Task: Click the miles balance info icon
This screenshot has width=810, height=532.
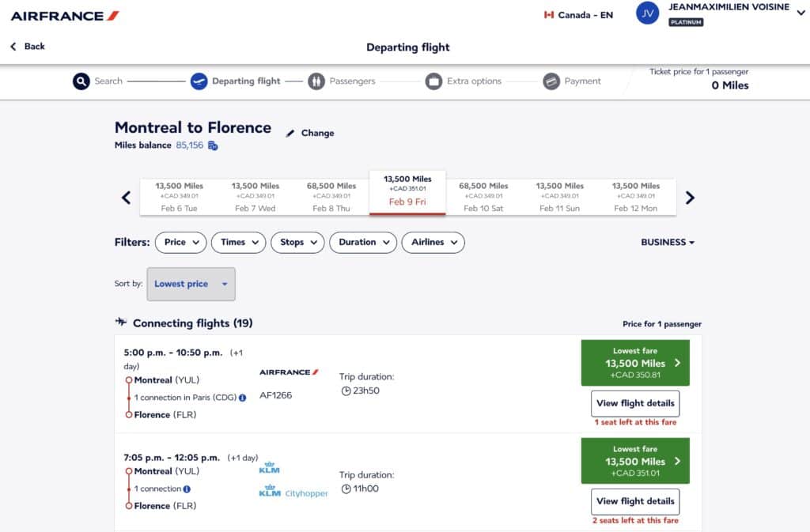Action: point(213,145)
